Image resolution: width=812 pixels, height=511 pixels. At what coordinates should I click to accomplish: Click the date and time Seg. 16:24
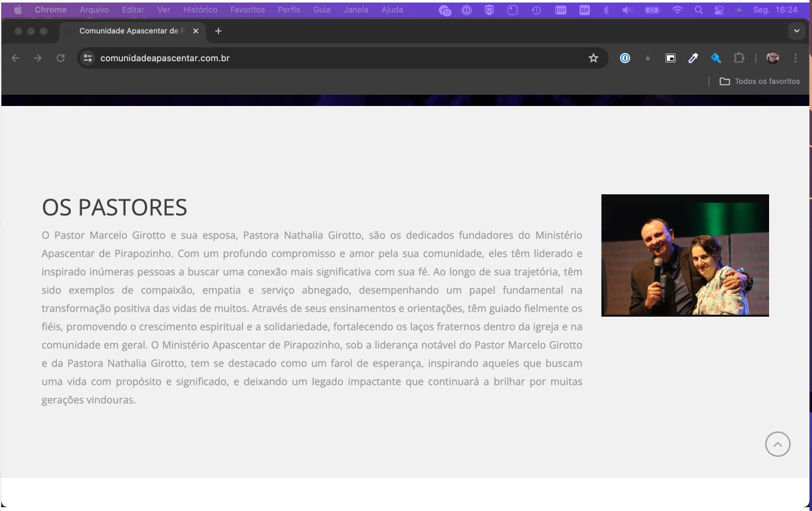click(775, 9)
